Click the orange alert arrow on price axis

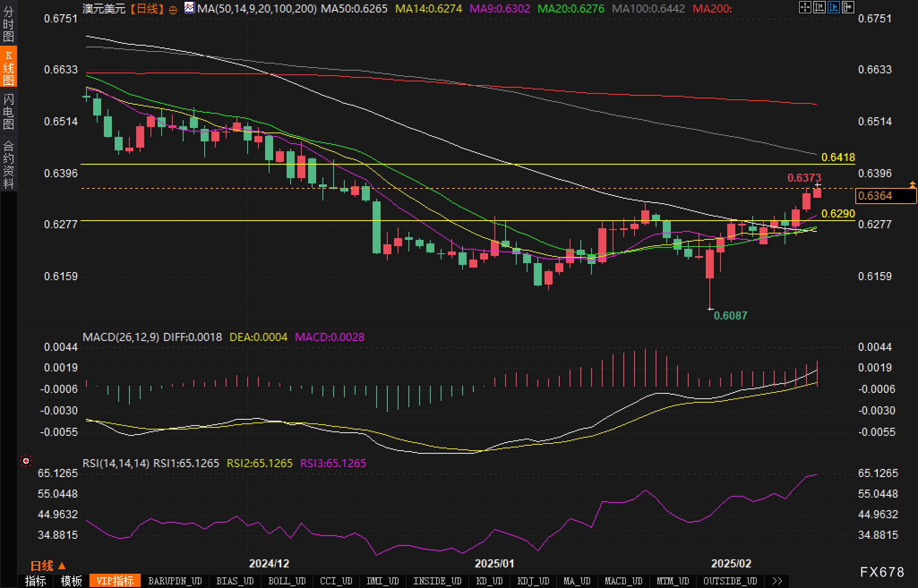pos(912,184)
